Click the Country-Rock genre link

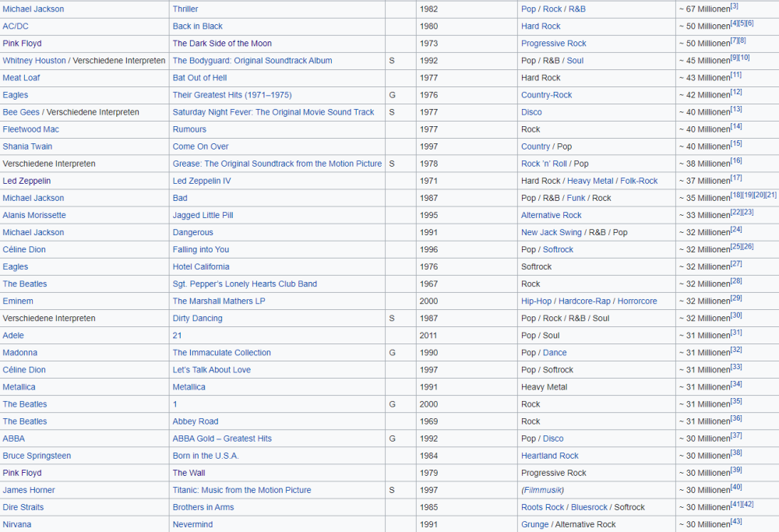(x=546, y=95)
